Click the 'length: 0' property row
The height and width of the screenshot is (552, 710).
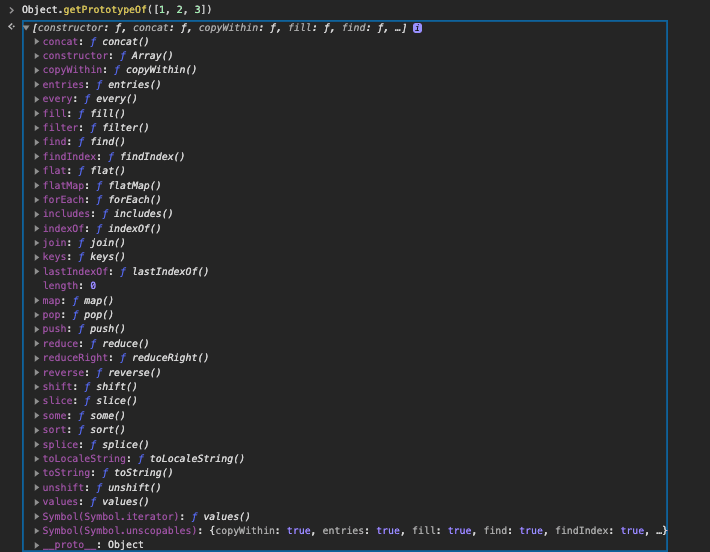69,286
